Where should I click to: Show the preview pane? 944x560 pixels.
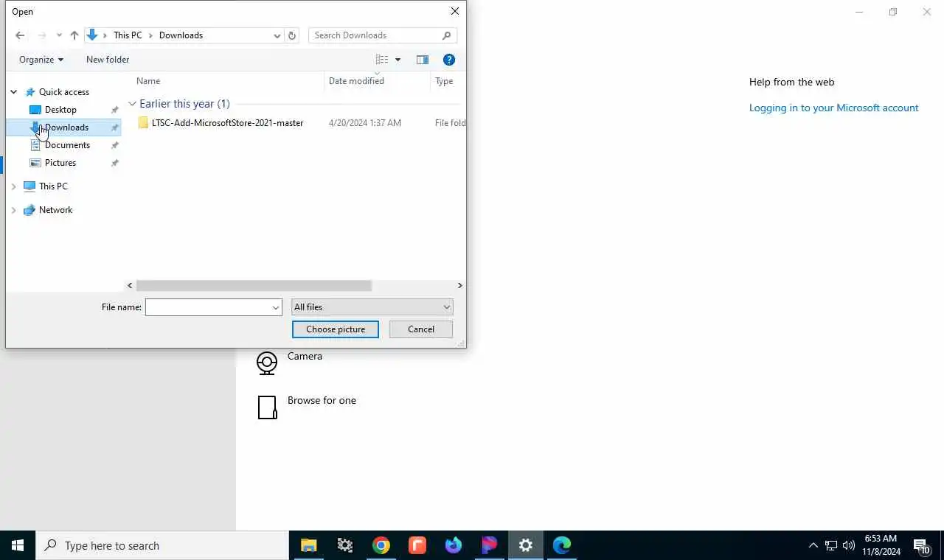[423, 60]
